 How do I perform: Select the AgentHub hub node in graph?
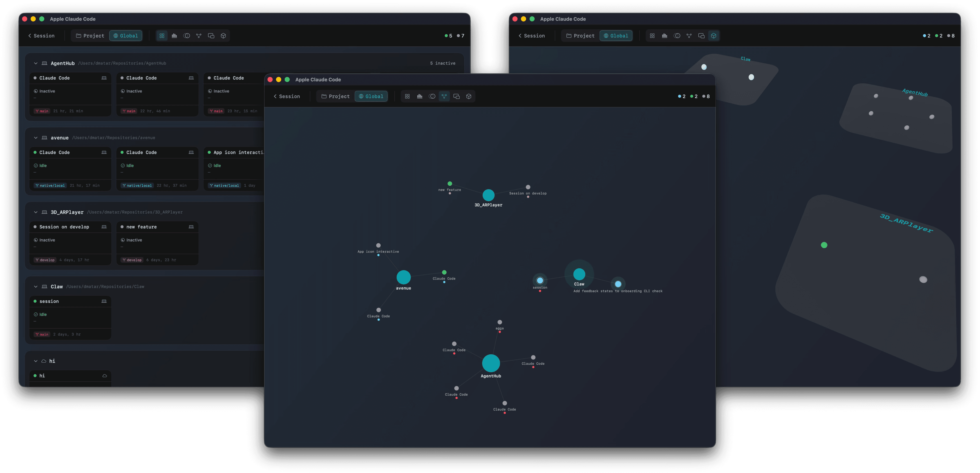click(x=491, y=363)
